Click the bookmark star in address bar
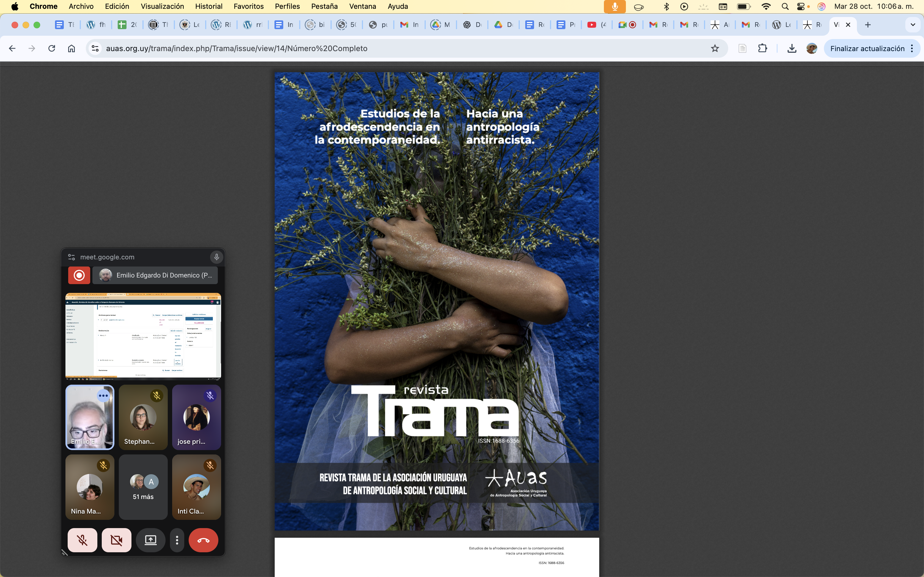924x577 pixels. [715, 48]
